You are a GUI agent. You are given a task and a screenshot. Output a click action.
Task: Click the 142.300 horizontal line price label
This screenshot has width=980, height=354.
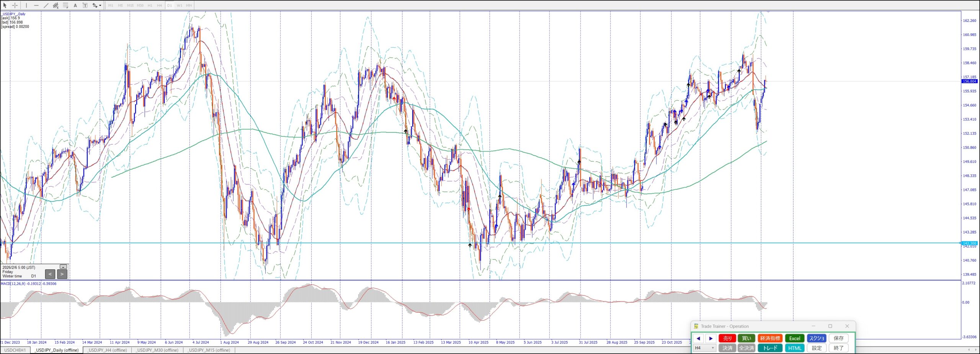tap(969, 243)
